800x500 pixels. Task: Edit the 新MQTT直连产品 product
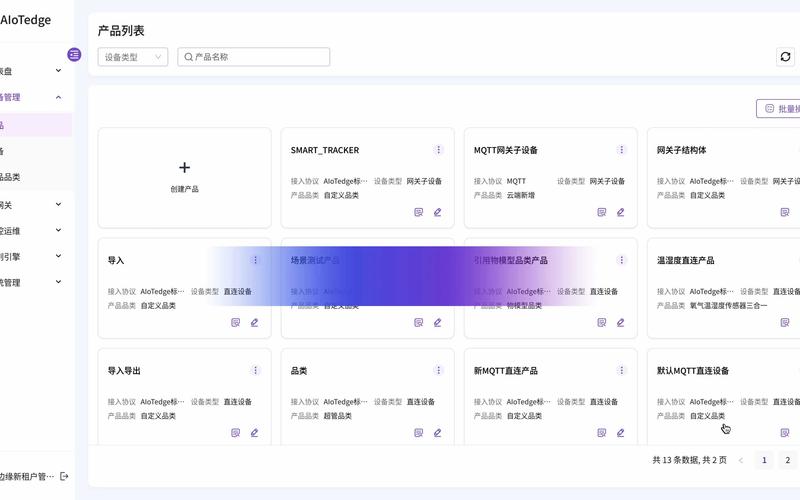tap(620, 433)
